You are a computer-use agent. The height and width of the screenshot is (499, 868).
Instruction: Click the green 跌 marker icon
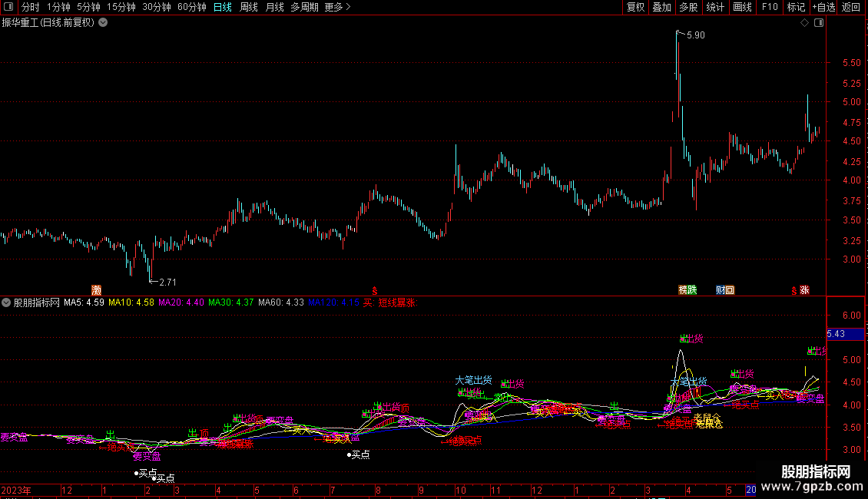coord(692,290)
